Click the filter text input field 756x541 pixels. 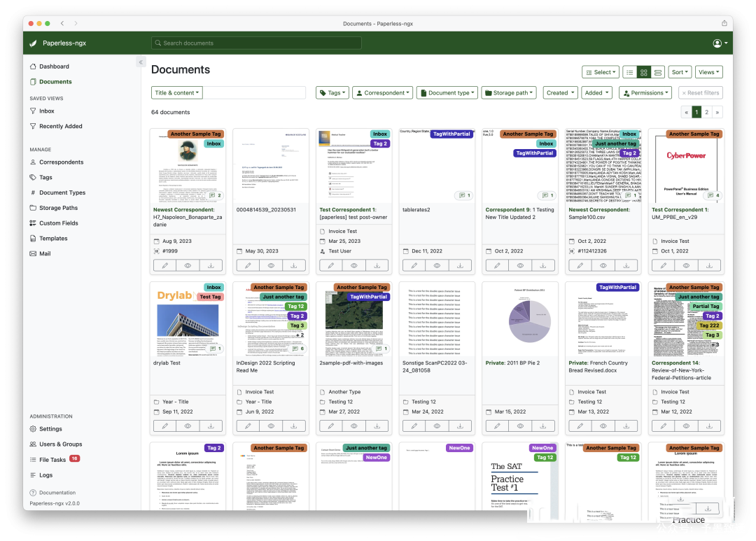pos(255,93)
